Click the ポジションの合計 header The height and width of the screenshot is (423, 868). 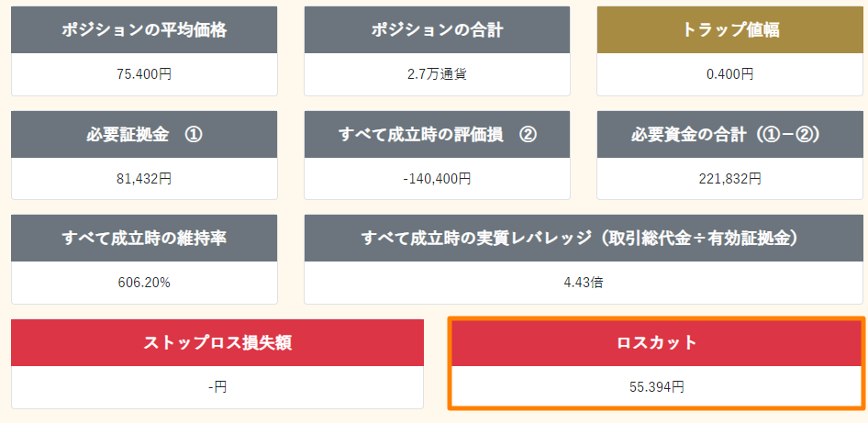click(x=437, y=30)
